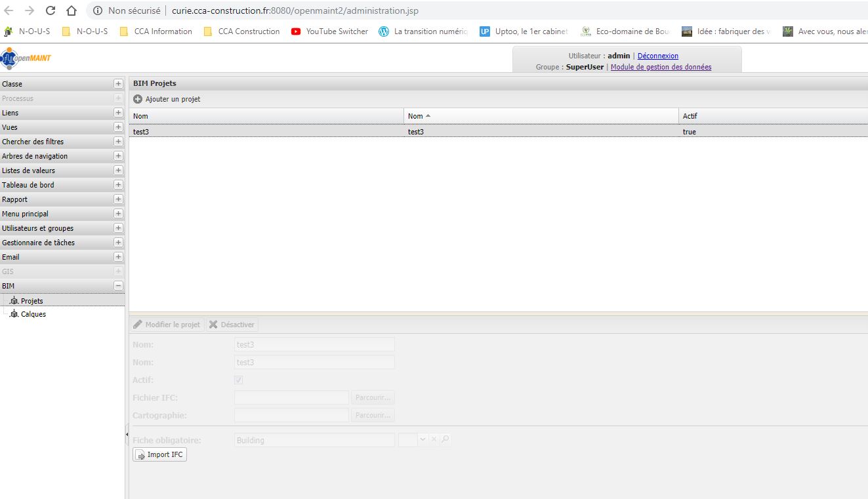The height and width of the screenshot is (499, 868).
Task: Open the Rapport accordion menu
Action: coord(15,199)
